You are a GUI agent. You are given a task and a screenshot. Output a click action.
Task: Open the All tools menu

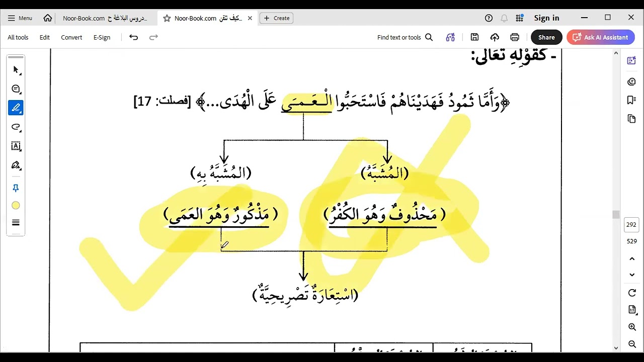click(x=18, y=37)
